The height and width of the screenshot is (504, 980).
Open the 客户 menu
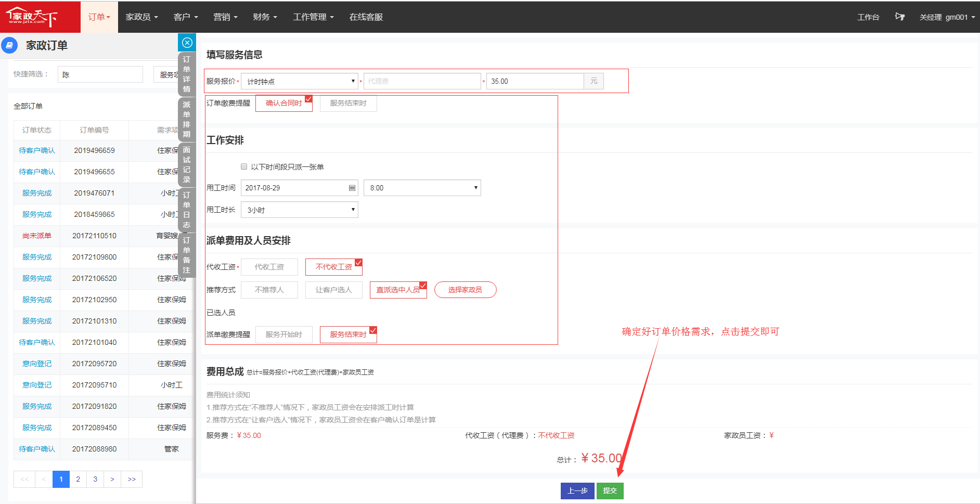click(186, 17)
